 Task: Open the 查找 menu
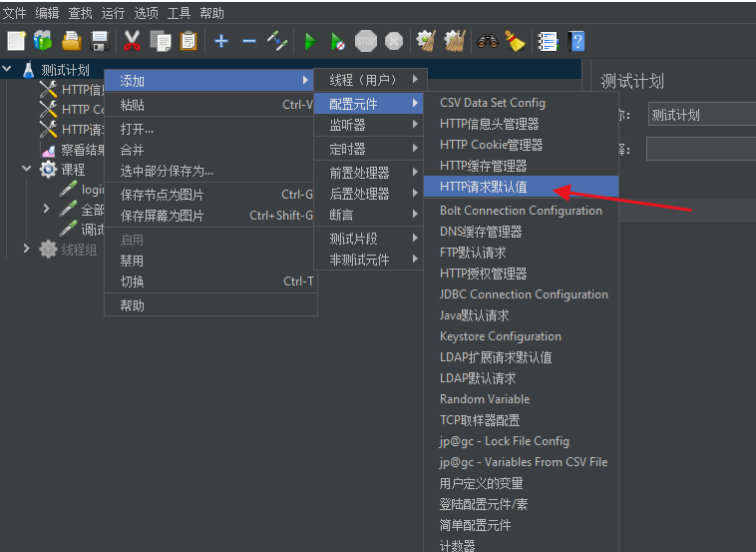(x=80, y=13)
